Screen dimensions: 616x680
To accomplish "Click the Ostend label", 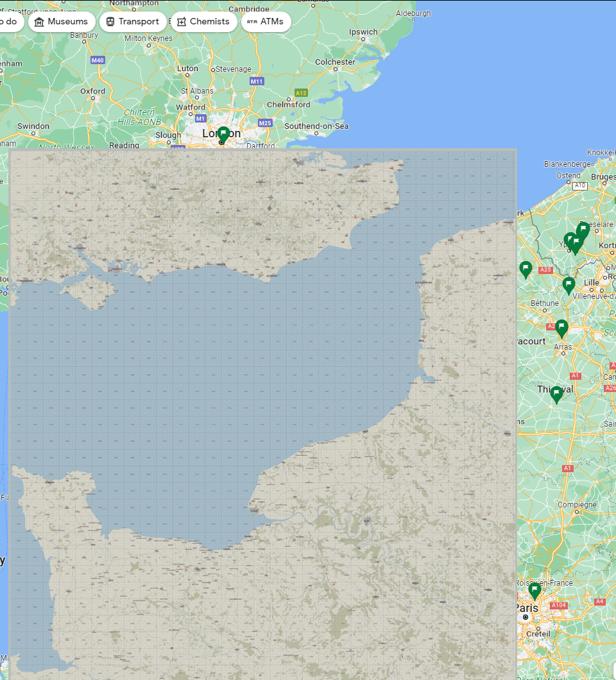I will click(569, 176).
